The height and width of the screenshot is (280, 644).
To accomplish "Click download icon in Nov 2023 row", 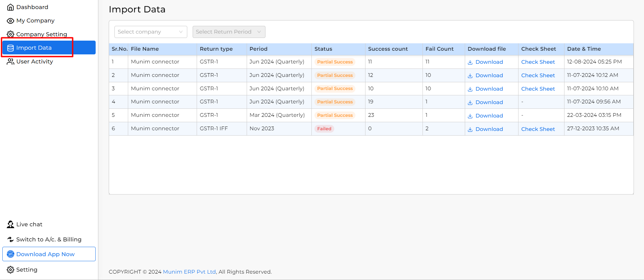I will (x=470, y=129).
